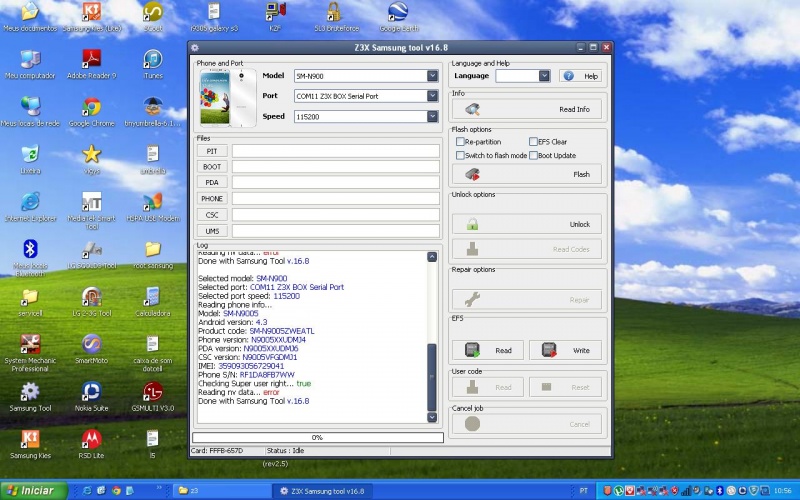Open Samsung Tool gear desktop icon
This screenshot has width=800, height=500.
[30, 397]
